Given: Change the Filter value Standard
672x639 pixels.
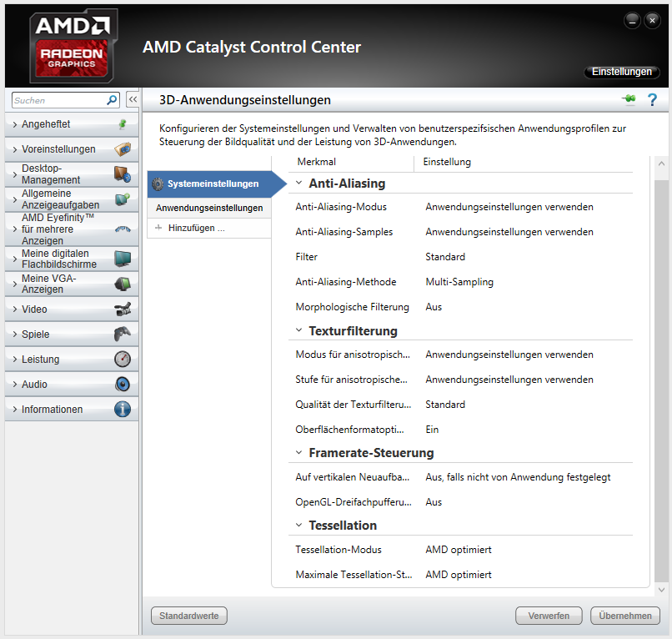Looking at the screenshot, I should [445, 257].
